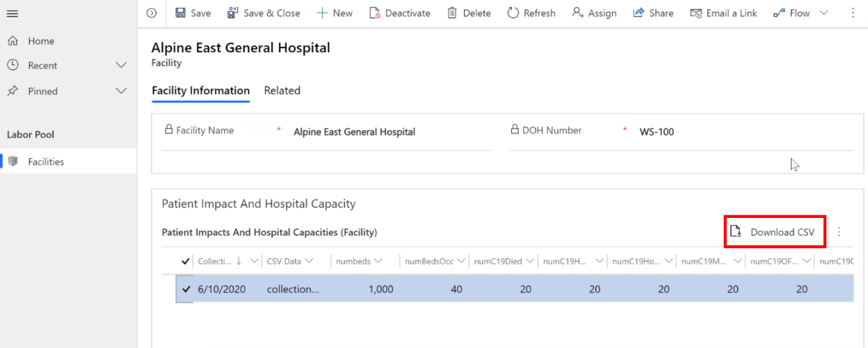The height and width of the screenshot is (348, 868).
Task: Go to Home in the sidebar
Action: click(69, 41)
